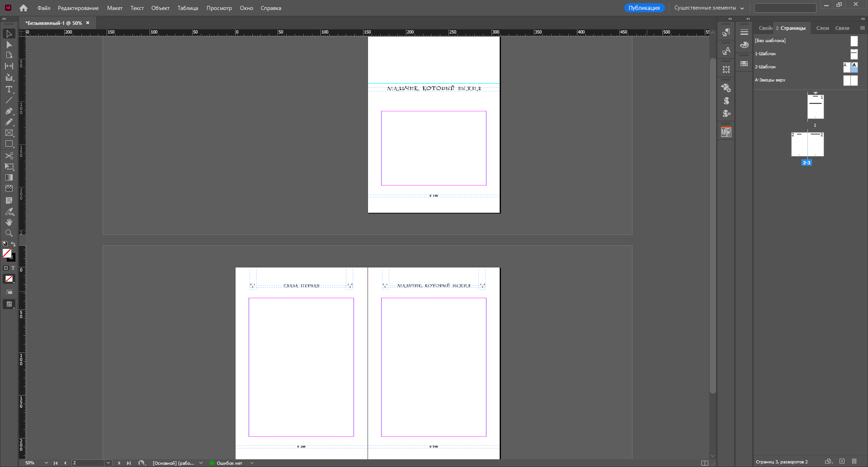Open the Paragraph Styles panel icon

tap(726, 33)
